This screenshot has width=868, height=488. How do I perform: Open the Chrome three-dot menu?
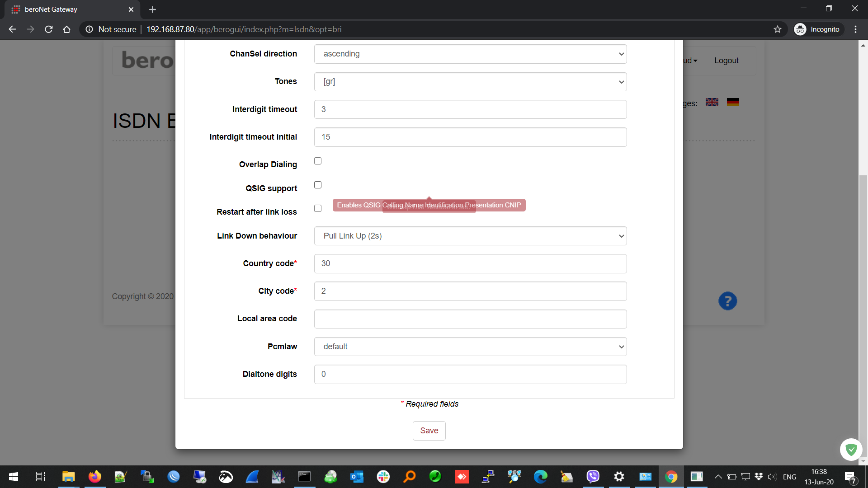(855, 29)
